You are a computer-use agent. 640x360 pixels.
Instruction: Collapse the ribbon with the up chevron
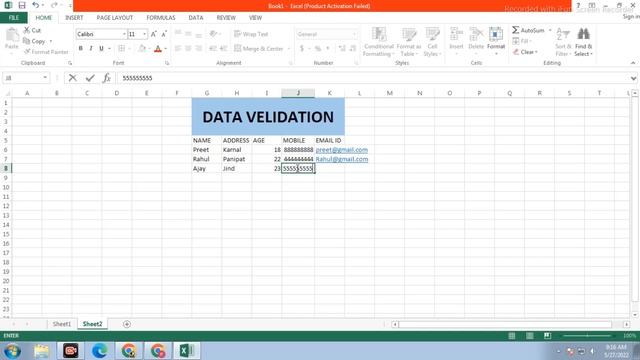click(633, 63)
